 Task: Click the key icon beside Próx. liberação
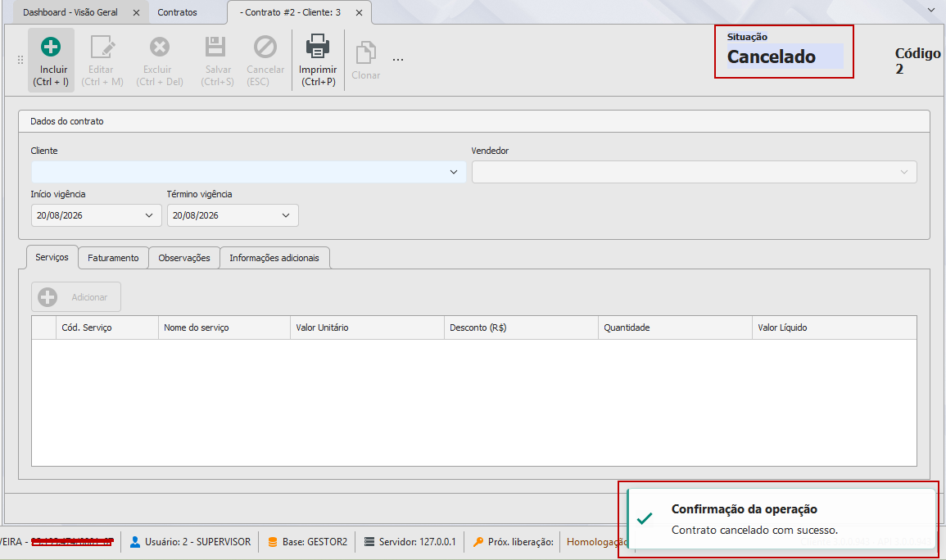point(478,542)
